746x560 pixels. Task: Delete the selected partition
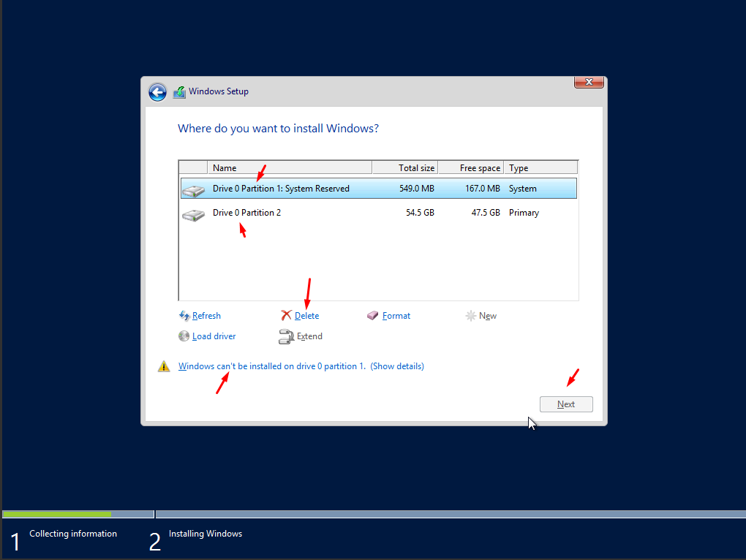(x=307, y=316)
